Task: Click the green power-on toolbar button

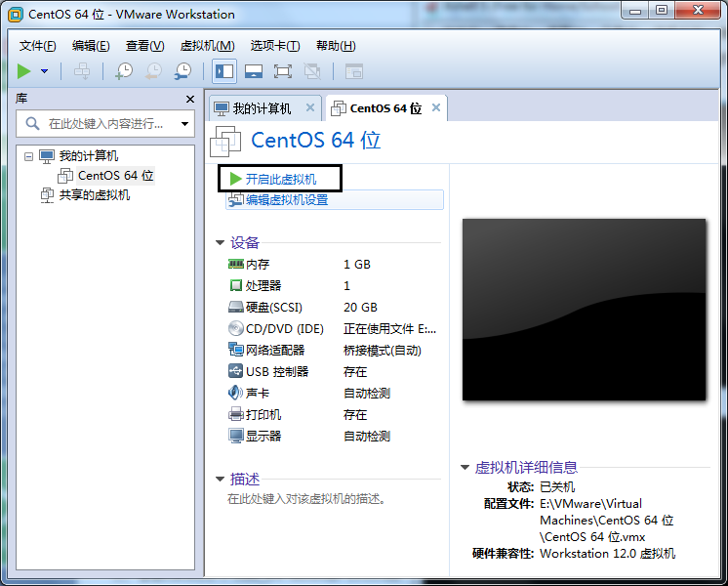Action: coord(23,71)
